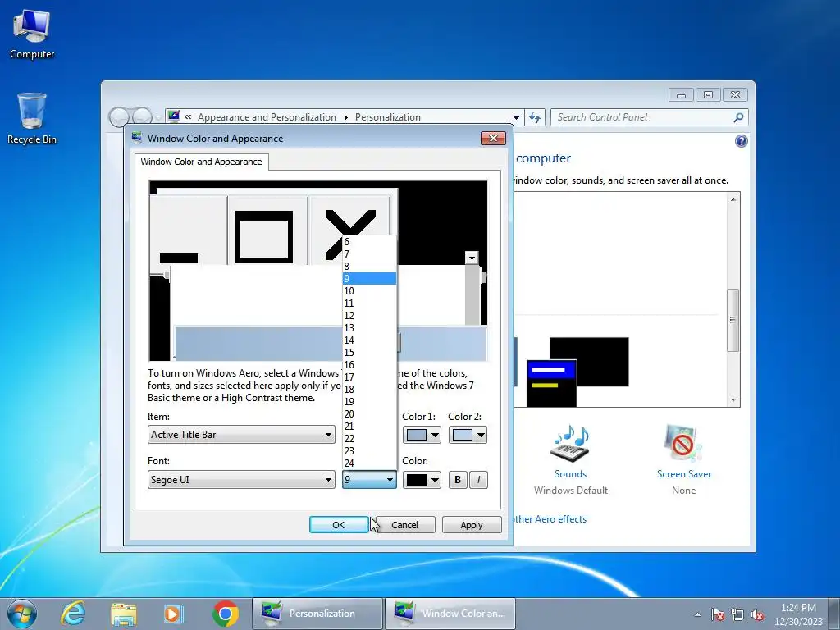This screenshot has height=630, width=840.
Task: Click Appearance and Personalization breadcrumb
Action: [267, 117]
